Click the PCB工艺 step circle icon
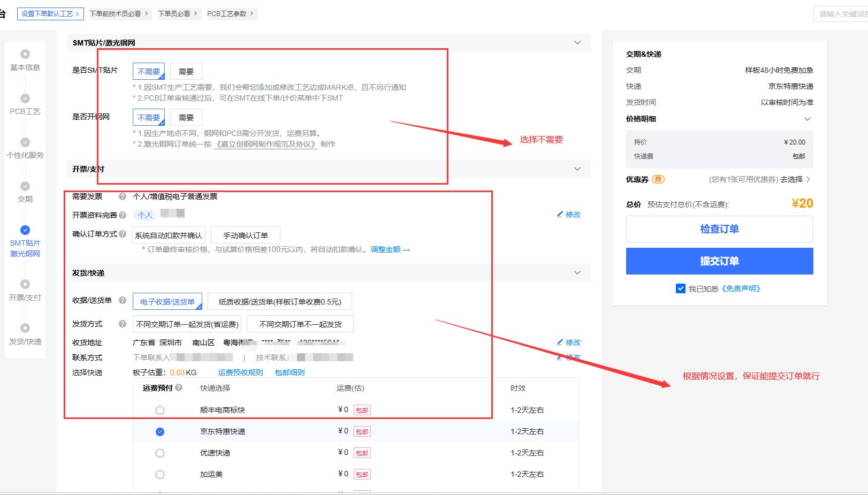The height and width of the screenshot is (495, 868). coord(25,98)
